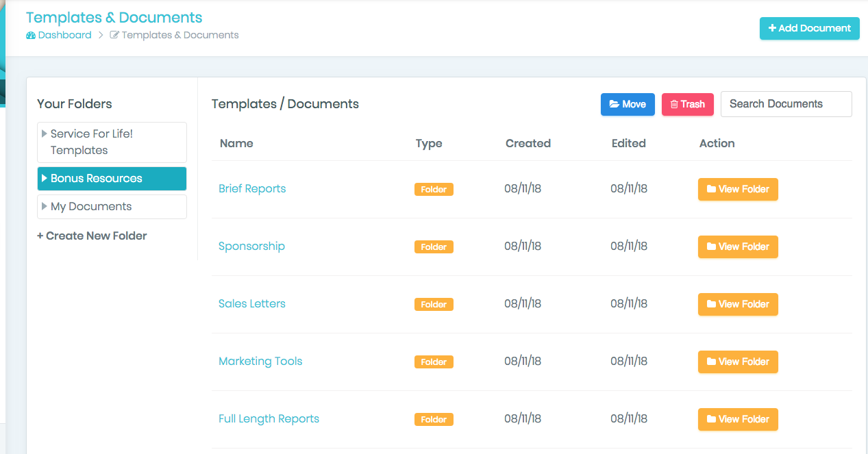Click the Search Documents field

[786, 104]
